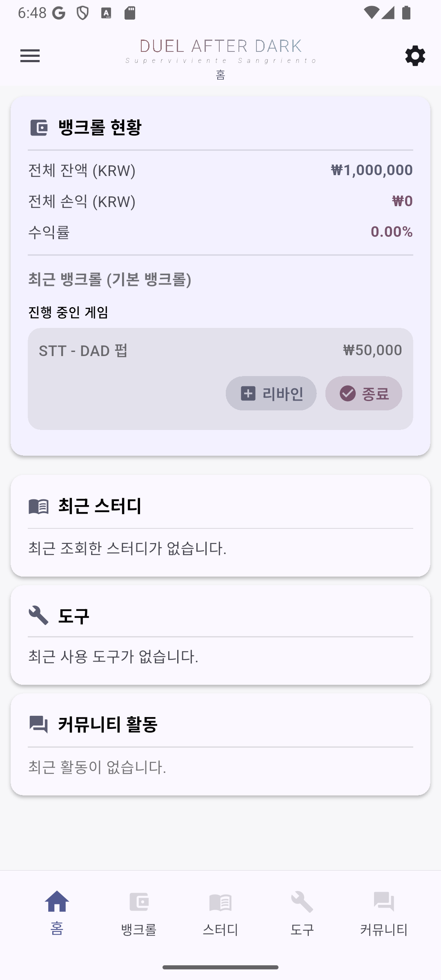441x980 pixels.
Task: Open the 커뮤니티 bottom tab
Action: (x=384, y=913)
